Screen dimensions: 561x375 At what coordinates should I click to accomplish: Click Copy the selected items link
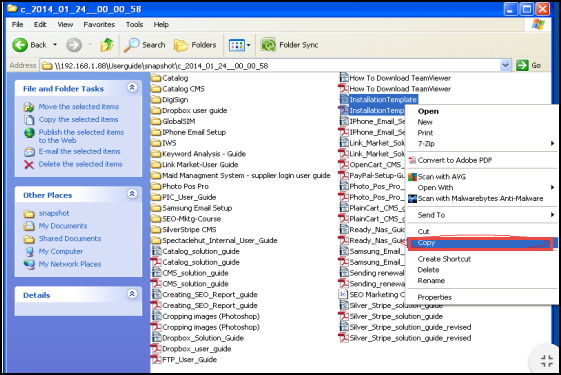[x=78, y=120]
